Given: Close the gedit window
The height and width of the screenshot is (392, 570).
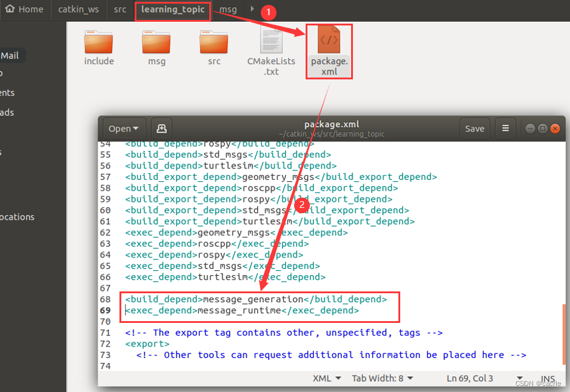Looking at the screenshot, I should point(555,128).
